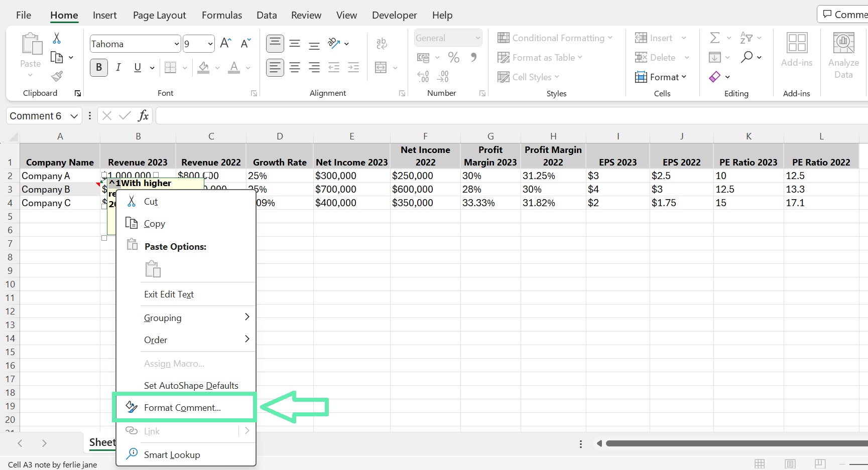Screen dimensions: 868x470
Task: Open the Tahoma font name dropdown
Action: coord(177,44)
